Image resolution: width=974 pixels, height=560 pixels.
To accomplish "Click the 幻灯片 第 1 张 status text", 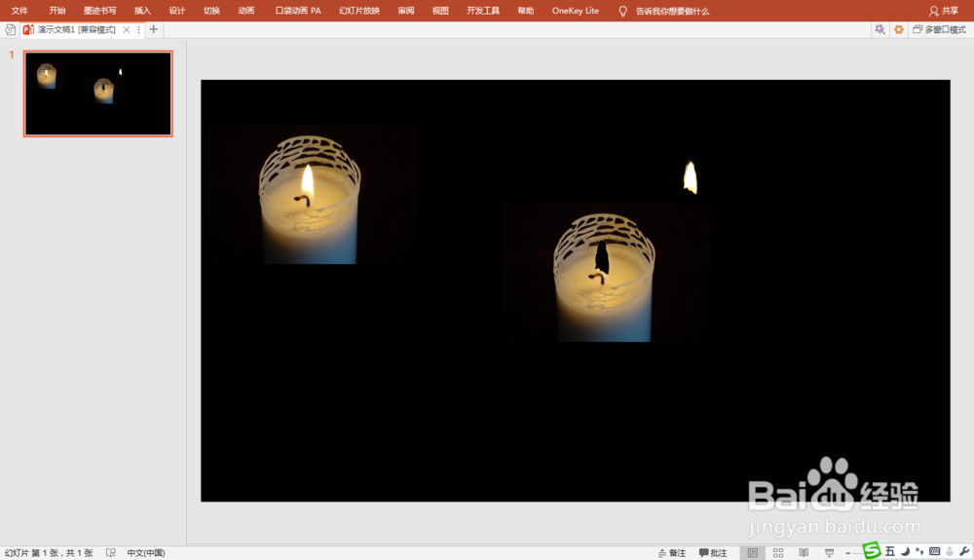I will click(49, 552).
